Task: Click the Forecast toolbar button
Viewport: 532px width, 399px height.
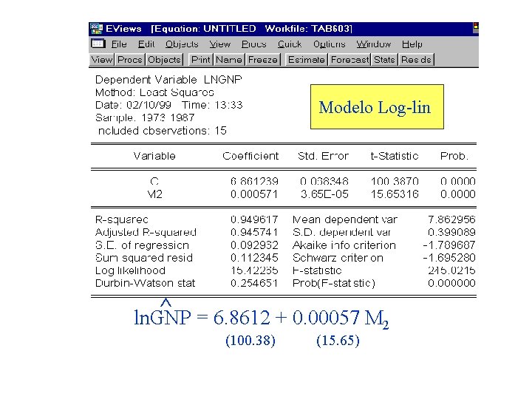Action: coord(349,60)
